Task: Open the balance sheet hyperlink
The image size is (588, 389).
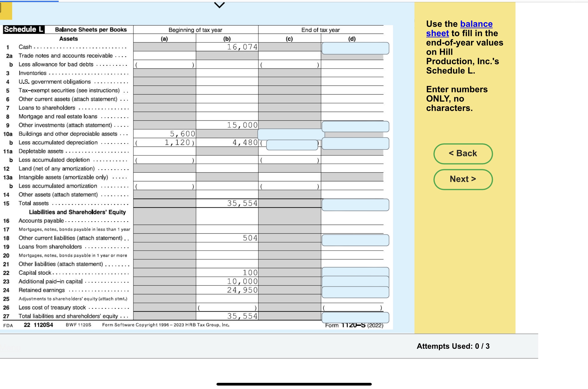Action: pos(476,24)
